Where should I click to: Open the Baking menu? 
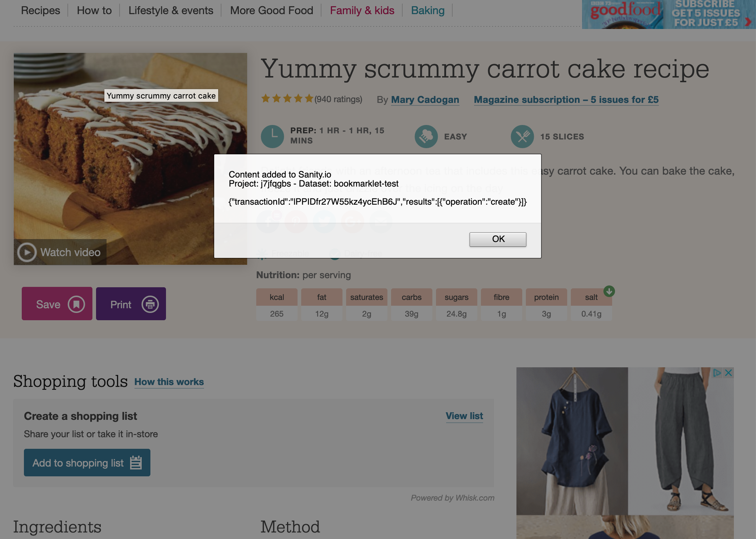[x=428, y=11]
